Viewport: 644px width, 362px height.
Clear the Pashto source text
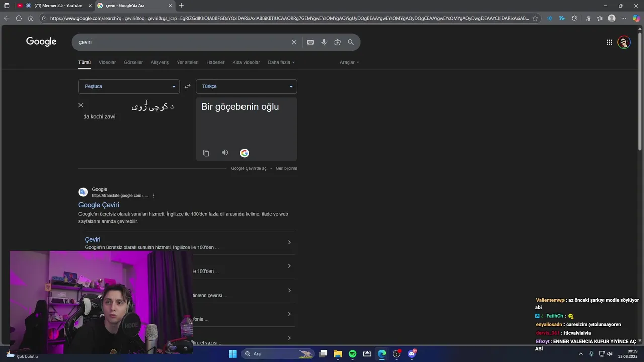click(x=80, y=105)
